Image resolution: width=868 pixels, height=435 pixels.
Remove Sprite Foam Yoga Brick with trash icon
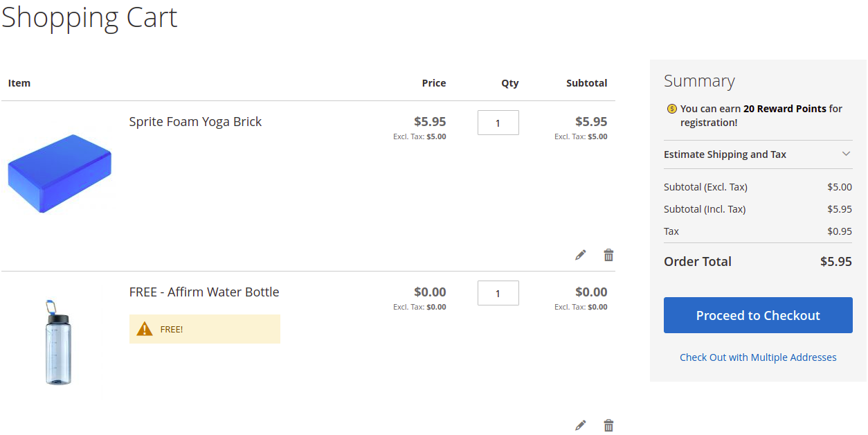point(608,255)
